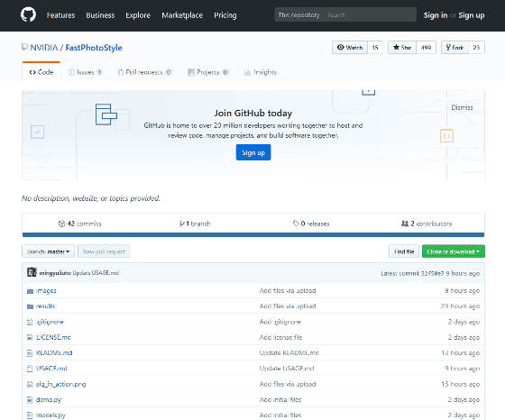Open the Update USAGE.md latest commit message

coord(96,273)
